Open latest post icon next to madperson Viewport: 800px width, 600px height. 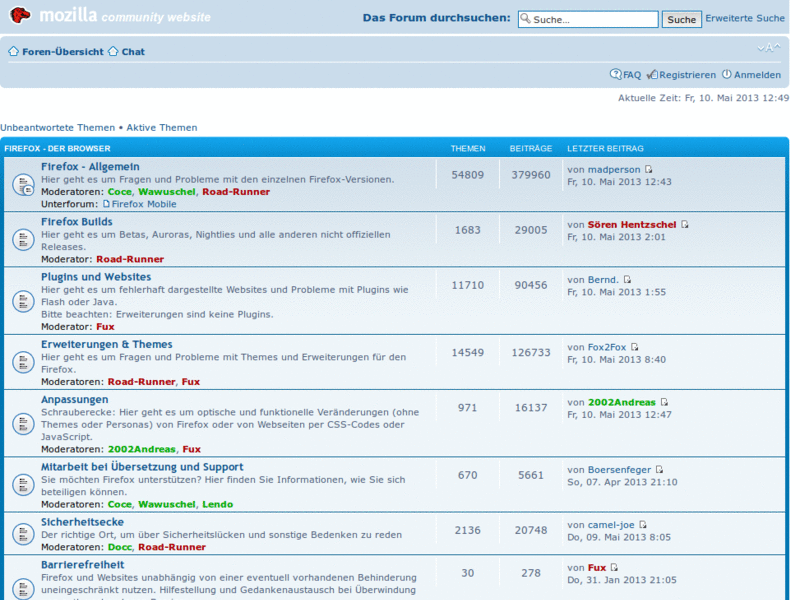click(648, 169)
